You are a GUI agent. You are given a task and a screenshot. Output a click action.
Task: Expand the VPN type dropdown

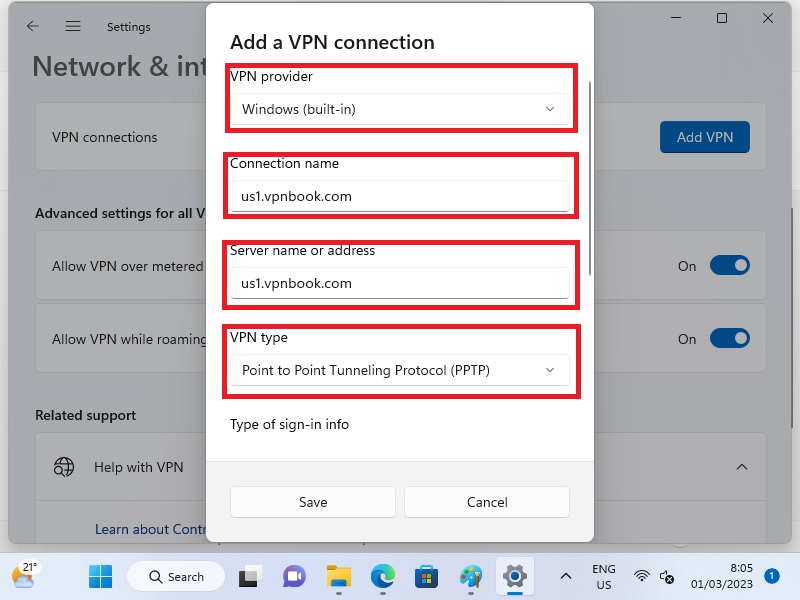click(x=399, y=371)
